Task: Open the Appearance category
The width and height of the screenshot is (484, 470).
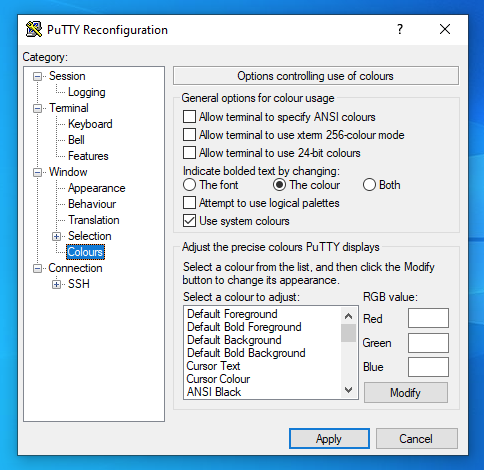Action: pyautogui.click(x=97, y=188)
